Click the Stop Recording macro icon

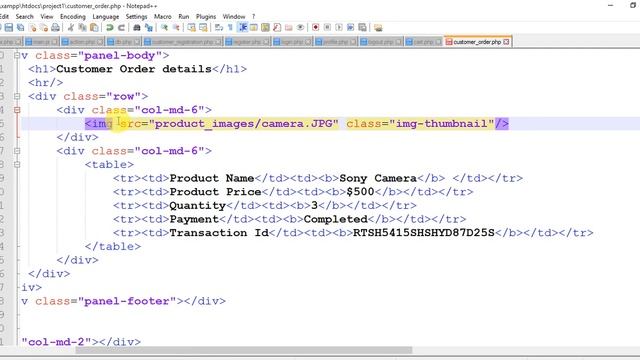327,28
